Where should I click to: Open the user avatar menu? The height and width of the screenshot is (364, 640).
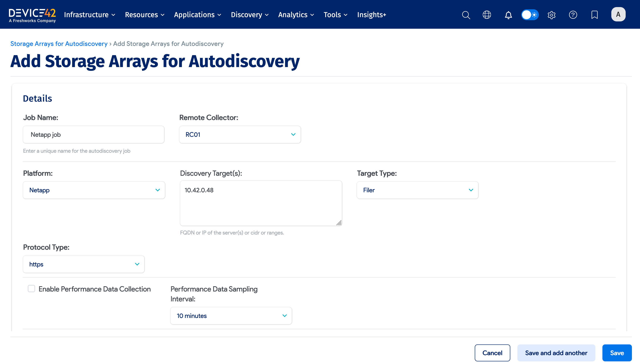[618, 15]
